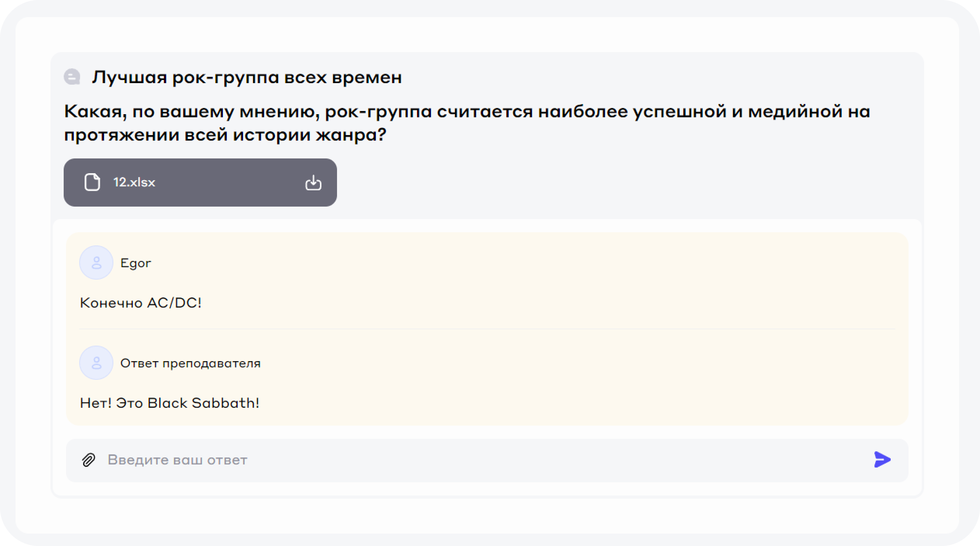Screen dimensions: 980x546
Task: Click the document icon on the 12.xlsx attachment
Action: [x=92, y=182]
